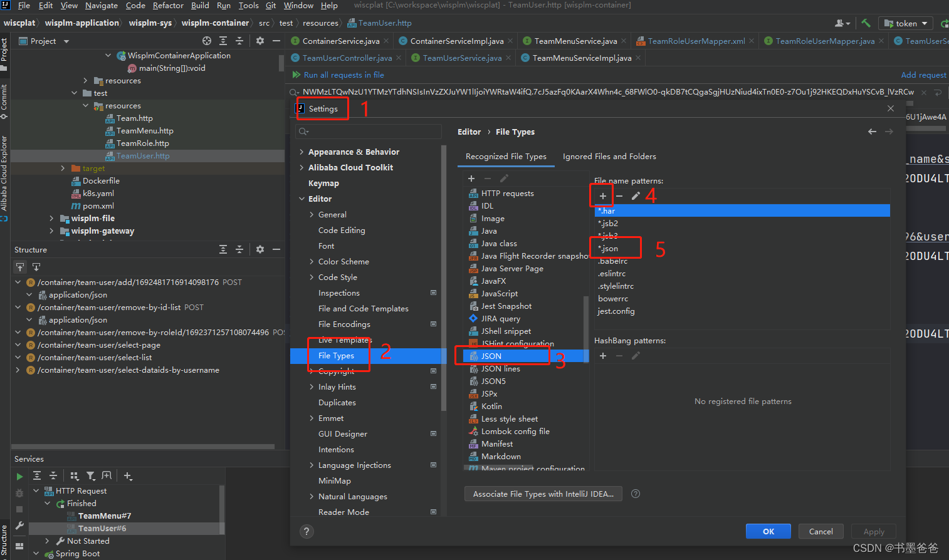Sort Structure alphabetically icon
The width and height of the screenshot is (949, 560).
pos(20,267)
